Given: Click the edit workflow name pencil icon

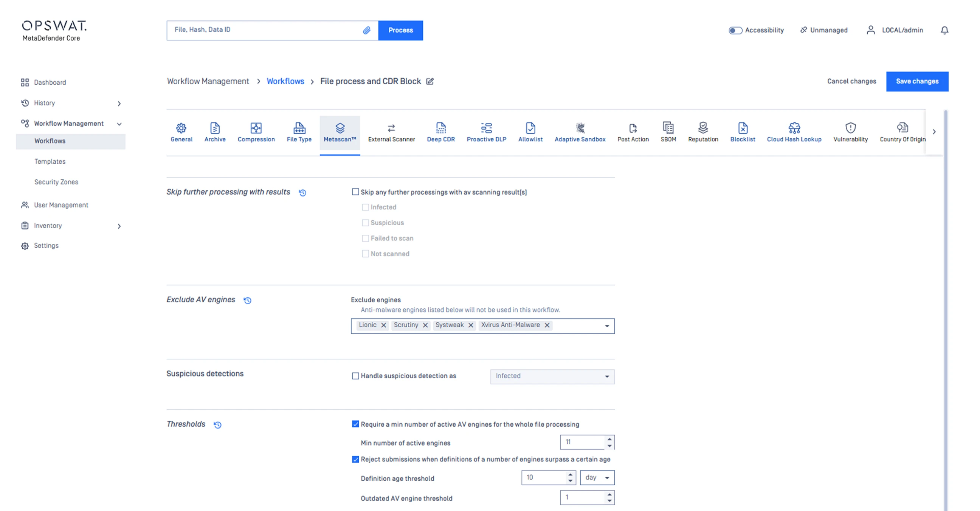Looking at the screenshot, I should click(430, 81).
